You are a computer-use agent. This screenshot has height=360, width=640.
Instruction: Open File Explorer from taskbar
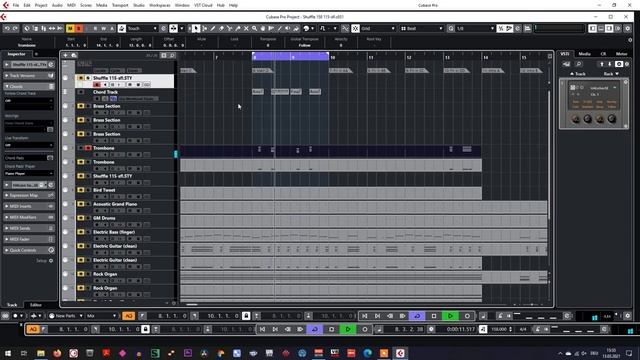(x=41, y=353)
